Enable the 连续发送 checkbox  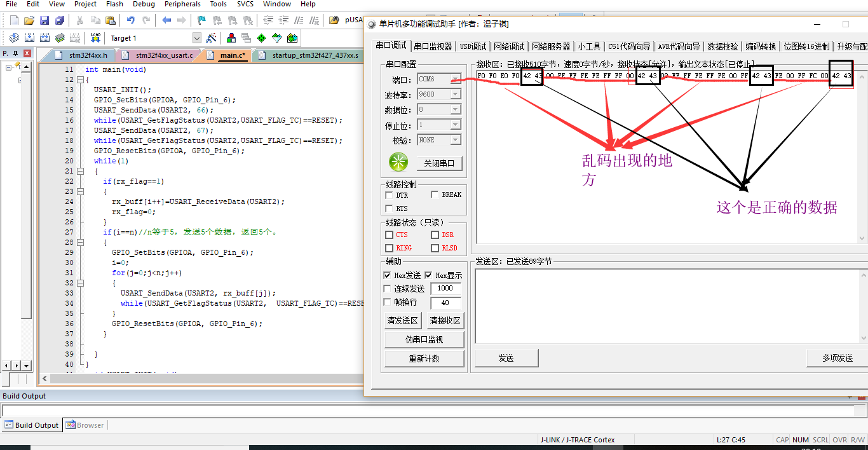(x=387, y=289)
